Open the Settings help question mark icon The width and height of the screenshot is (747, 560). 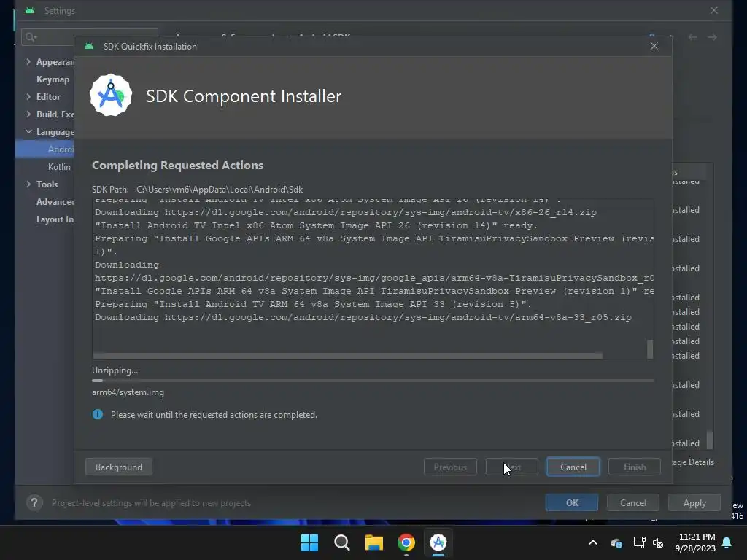point(34,503)
